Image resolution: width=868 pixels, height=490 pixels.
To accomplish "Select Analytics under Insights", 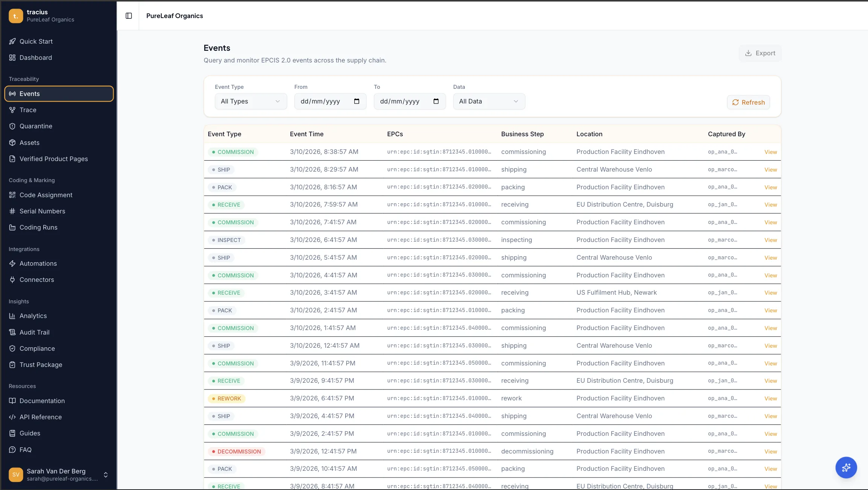I will click(33, 315).
